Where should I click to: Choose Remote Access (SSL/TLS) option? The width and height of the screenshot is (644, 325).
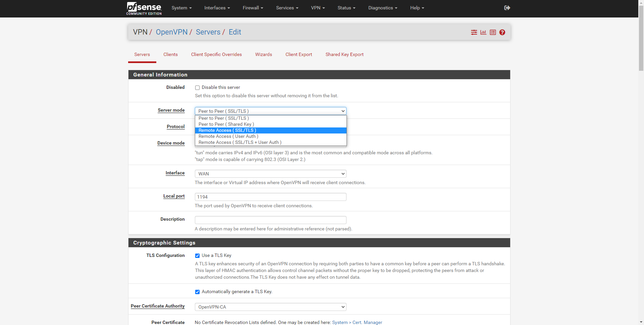point(270,130)
